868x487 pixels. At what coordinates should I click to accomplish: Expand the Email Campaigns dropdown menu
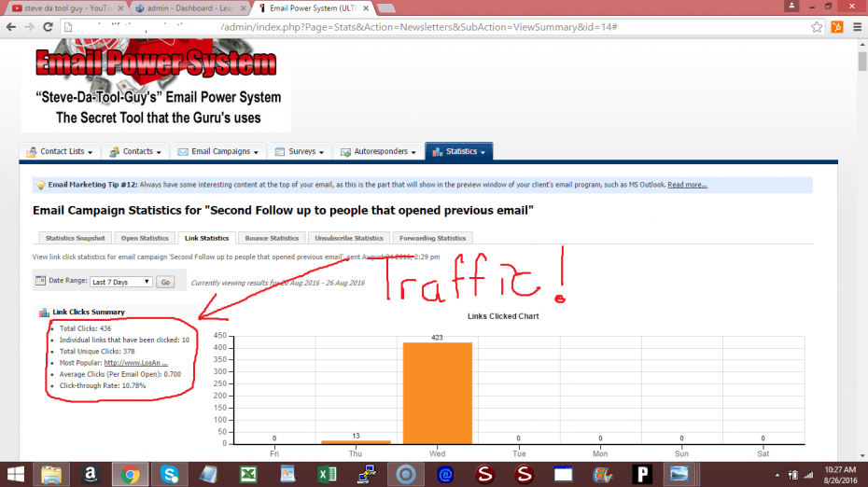(221, 151)
